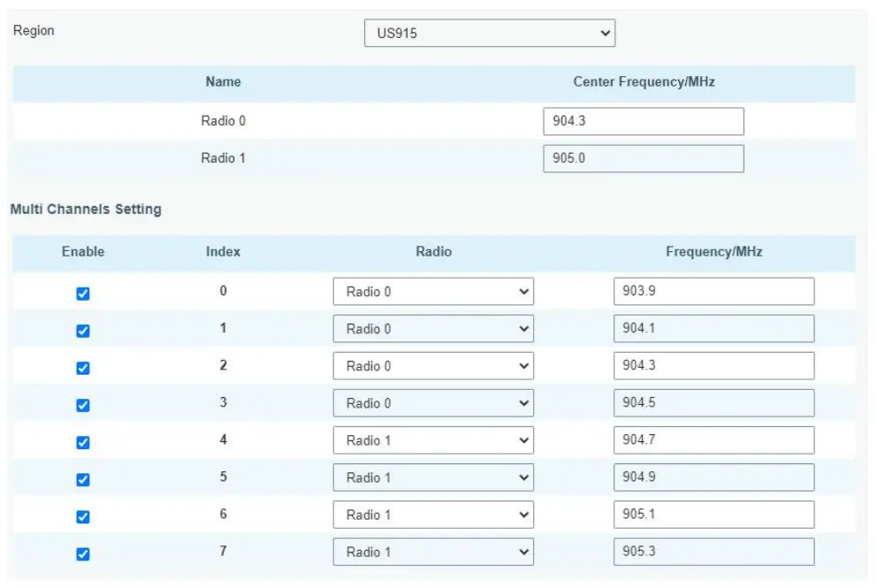This screenshot has height=588, width=877.
Task: Toggle the Enable checkbox for index 4
Action: pyautogui.click(x=83, y=442)
